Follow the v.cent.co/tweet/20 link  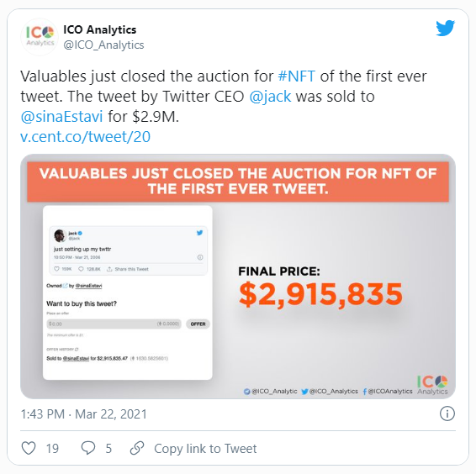(85, 136)
